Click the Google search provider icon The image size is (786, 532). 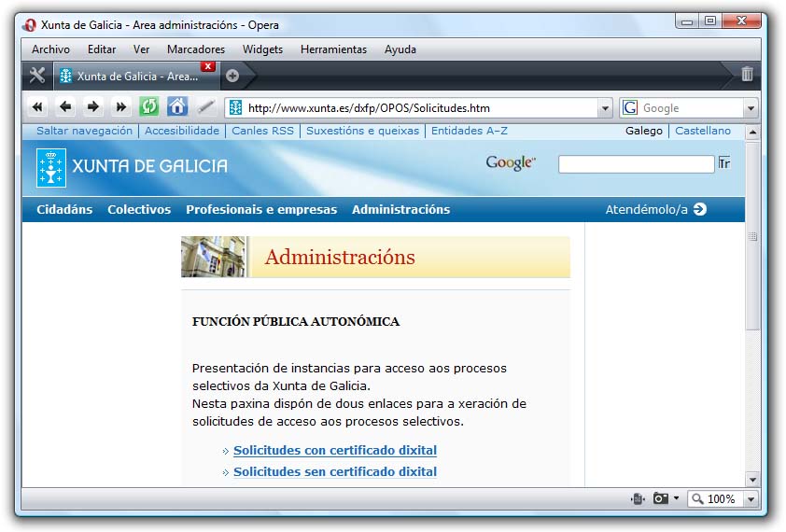coord(630,107)
